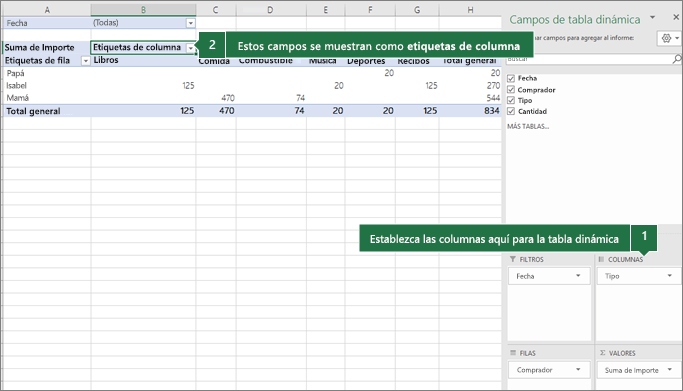Toggle the Tipo field checkbox
683x391 pixels.
pyautogui.click(x=511, y=101)
